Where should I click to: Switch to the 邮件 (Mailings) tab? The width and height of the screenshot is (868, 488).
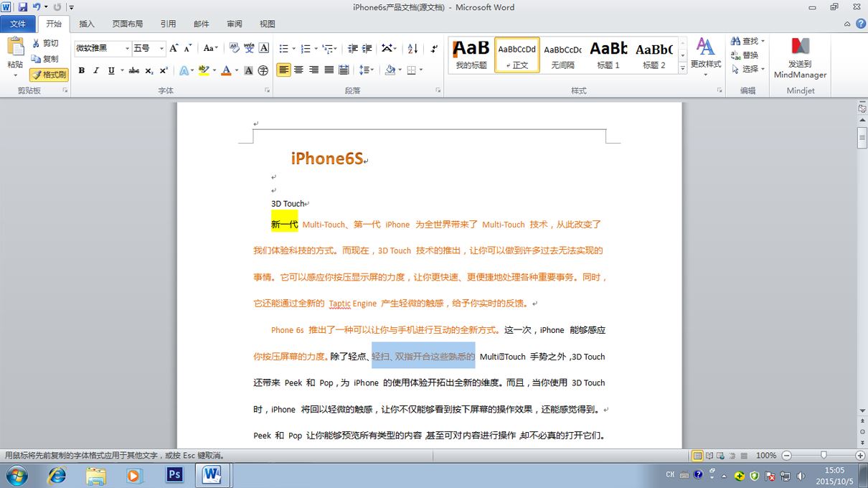pyautogui.click(x=202, y=24)
